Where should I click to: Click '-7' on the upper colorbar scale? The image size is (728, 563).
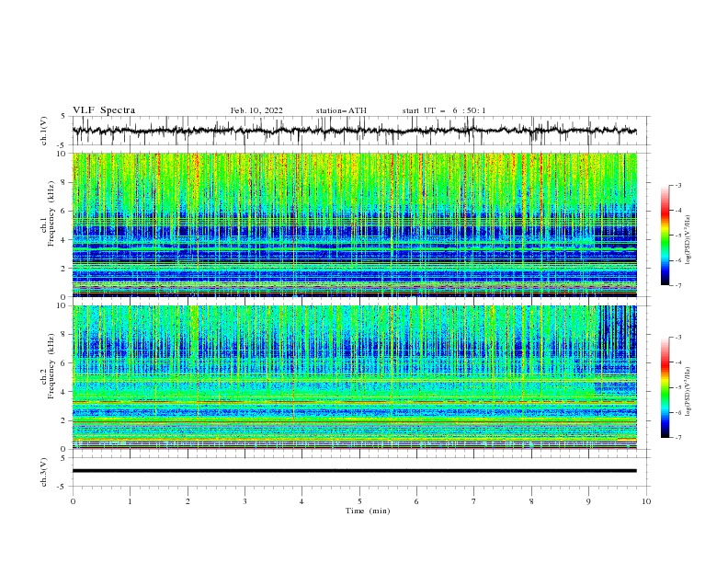677,285
